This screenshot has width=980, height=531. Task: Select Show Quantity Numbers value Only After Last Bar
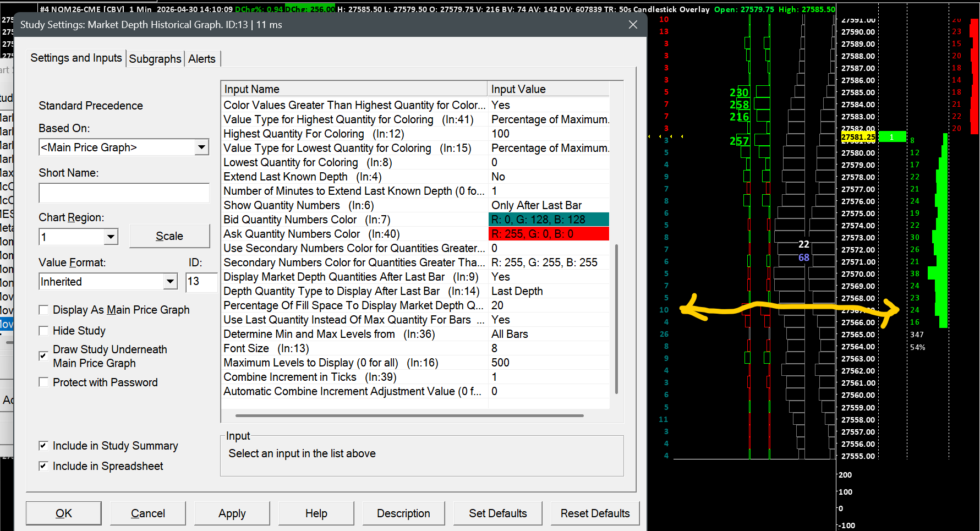(x=549, y=205)
